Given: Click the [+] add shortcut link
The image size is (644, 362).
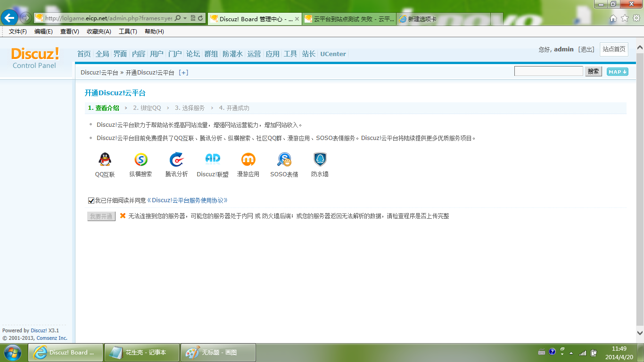Looking at the screenshot, I should point(183,73).
